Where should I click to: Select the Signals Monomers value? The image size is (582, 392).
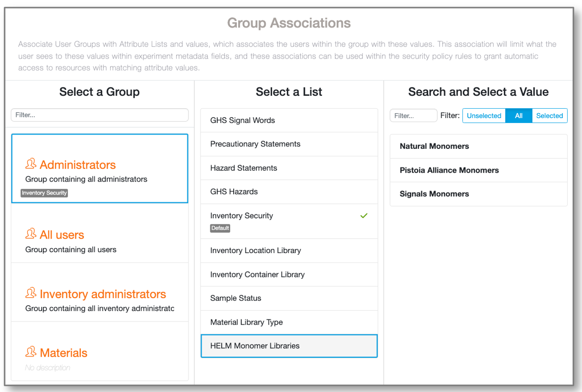point(478,194)
